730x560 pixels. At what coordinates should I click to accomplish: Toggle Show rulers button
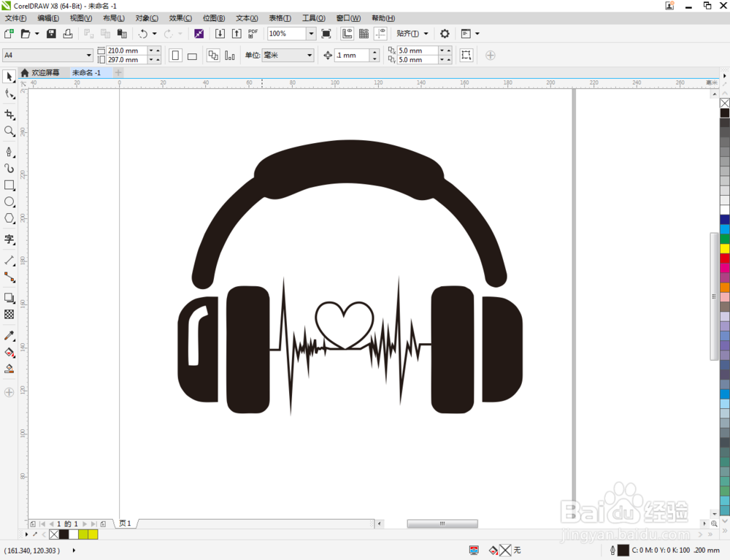[347, 34]
